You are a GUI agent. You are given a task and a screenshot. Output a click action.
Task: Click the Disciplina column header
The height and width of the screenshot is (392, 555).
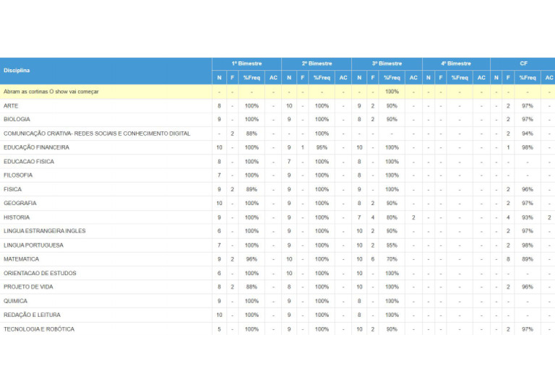coord(17,71)
